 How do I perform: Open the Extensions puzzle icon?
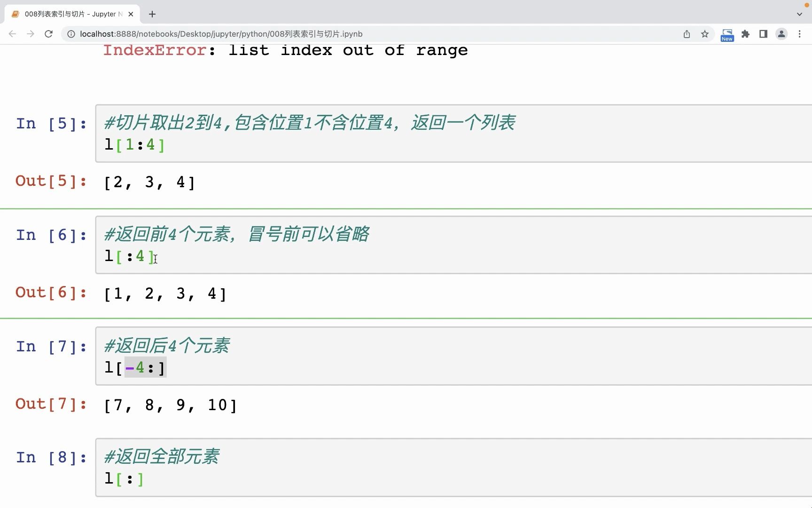click(745, 34)
